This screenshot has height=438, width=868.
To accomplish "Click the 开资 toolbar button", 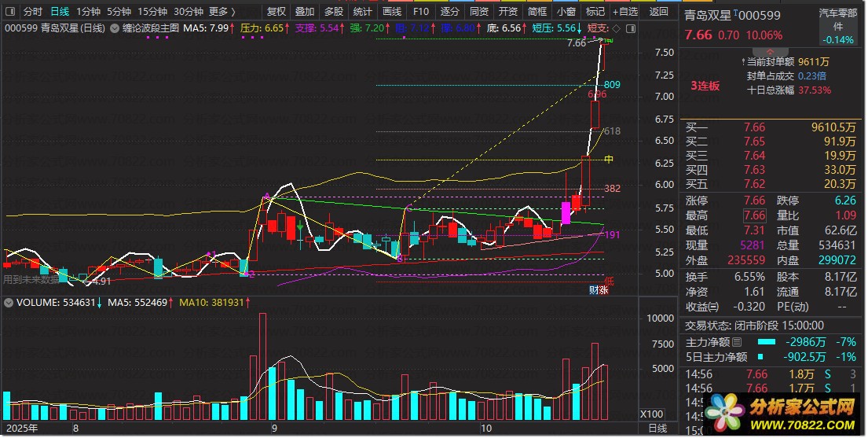I will (x=507, y=12).
